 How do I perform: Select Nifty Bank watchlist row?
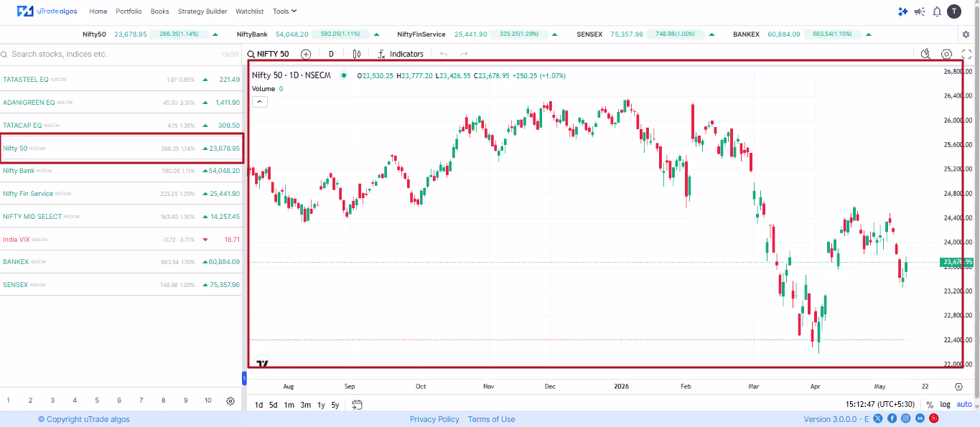tap(121, 171)
